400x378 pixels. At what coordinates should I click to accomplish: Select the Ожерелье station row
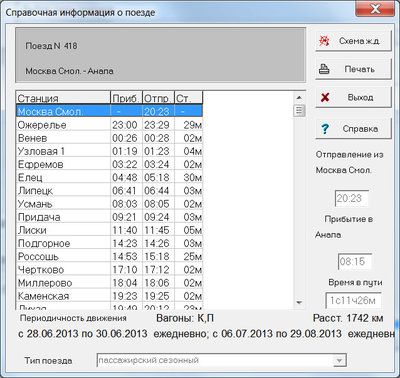pyautogui.click(x=109, y=125)
